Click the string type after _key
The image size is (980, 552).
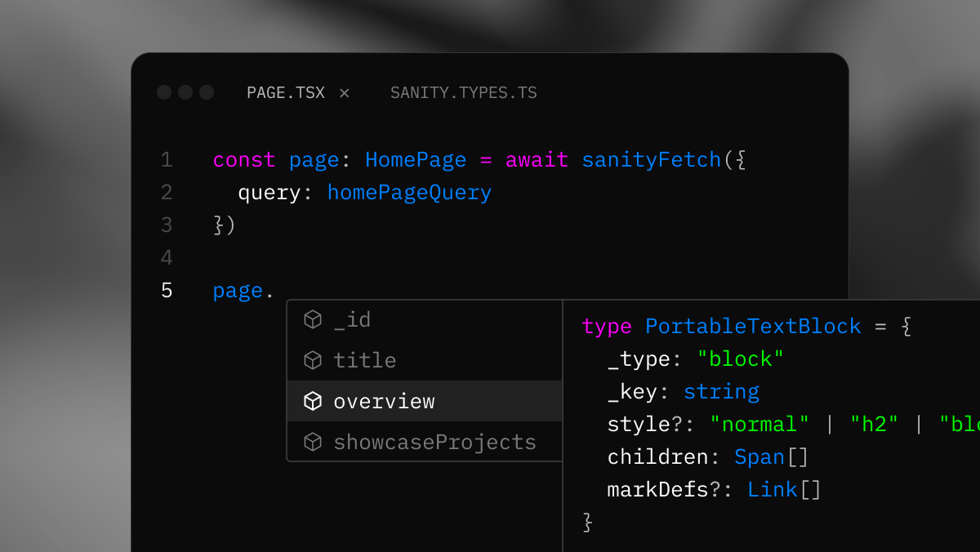(721, 392)
